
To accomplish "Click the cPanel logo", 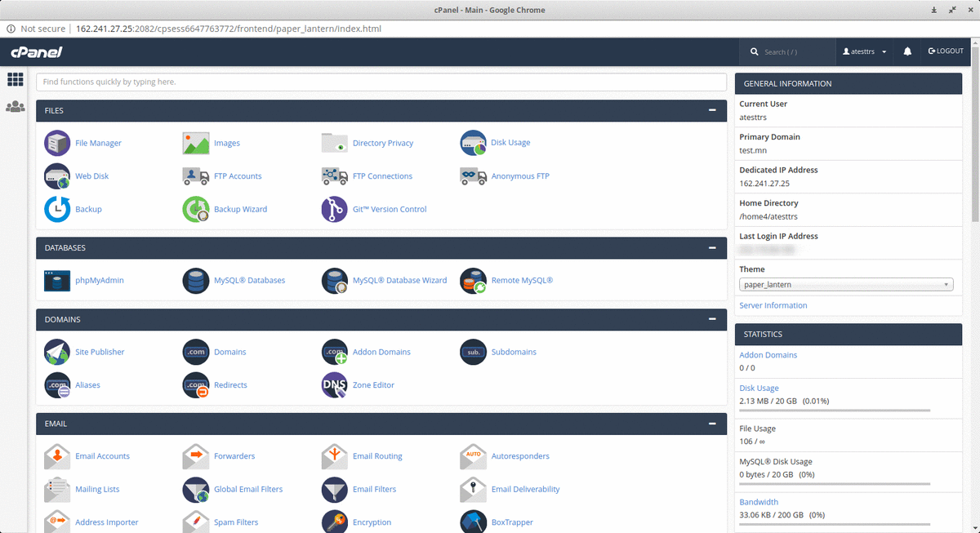I will pyautogui.click(x=37, y=52).
